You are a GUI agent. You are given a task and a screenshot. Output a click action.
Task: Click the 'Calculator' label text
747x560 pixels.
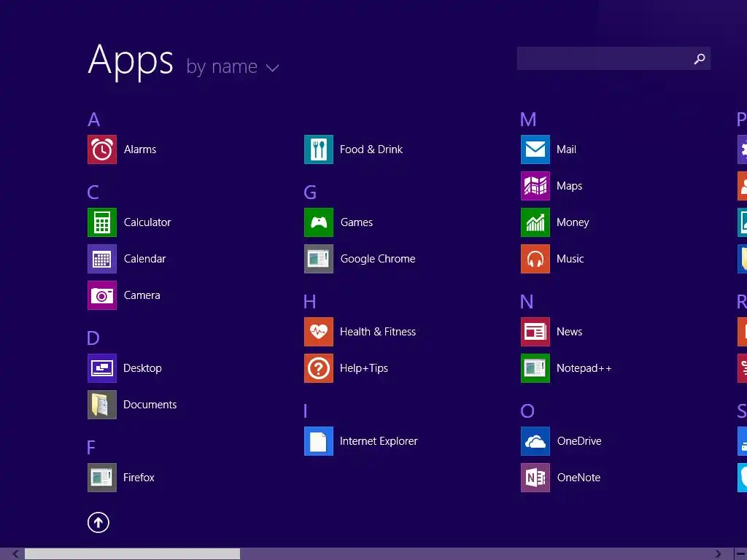click(147, 222)
